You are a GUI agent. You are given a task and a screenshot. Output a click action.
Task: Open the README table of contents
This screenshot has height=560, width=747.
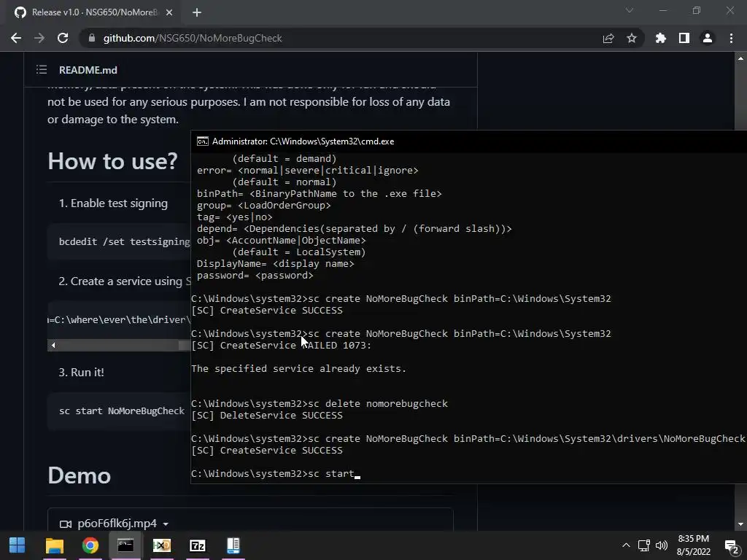(x=42, y=70)
